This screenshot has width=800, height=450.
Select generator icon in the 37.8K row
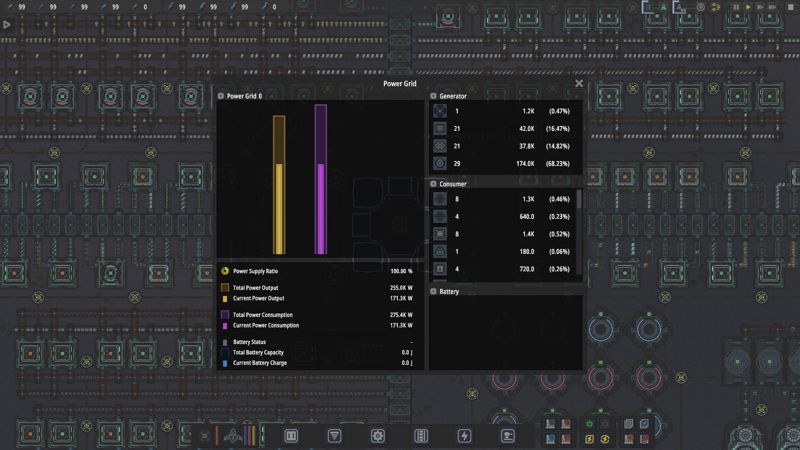click(x=440, y=146)
